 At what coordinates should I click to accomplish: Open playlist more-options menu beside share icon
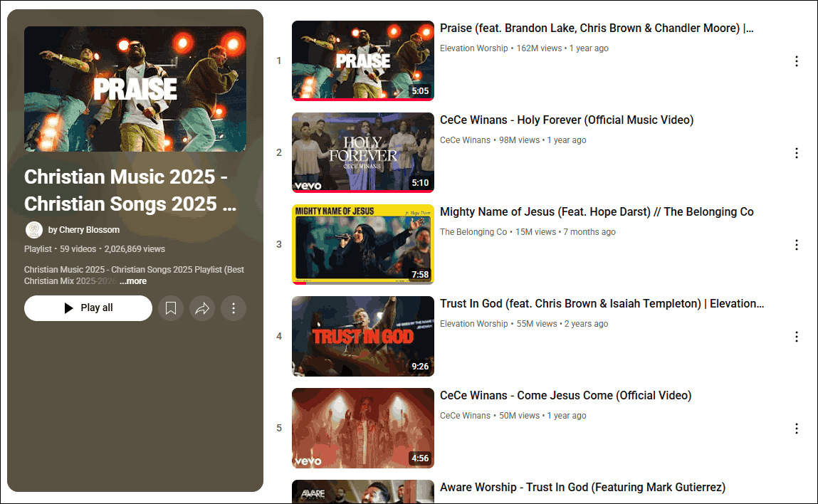click(x=234, y=308)
